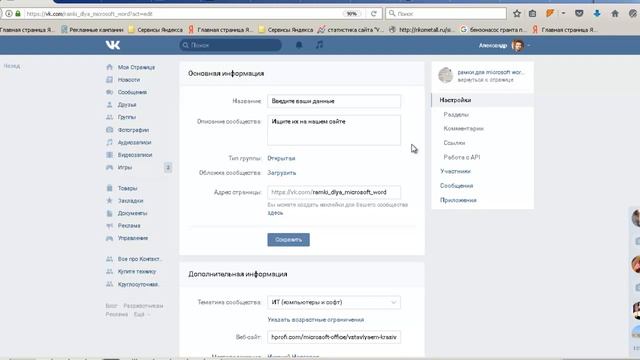
Task: Select the Работа с API tab
Action: pos(462,157)
